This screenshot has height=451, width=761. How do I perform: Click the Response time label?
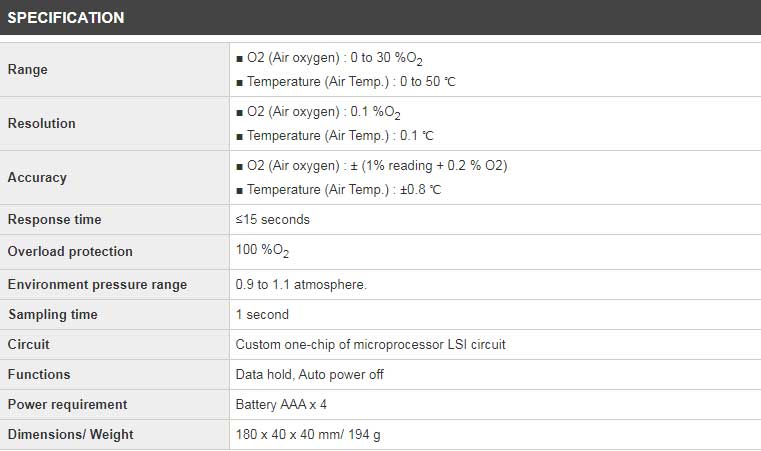coord(55,220)
